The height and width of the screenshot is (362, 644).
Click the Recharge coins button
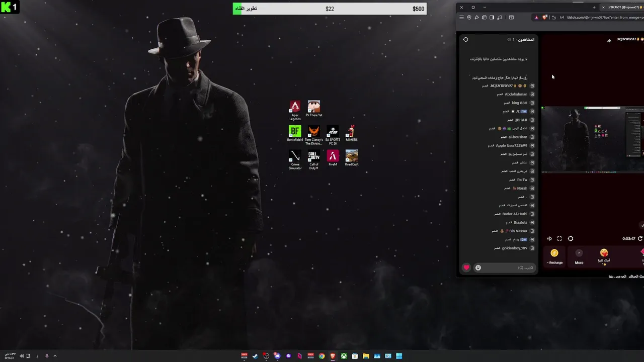(x=554, y=256)
